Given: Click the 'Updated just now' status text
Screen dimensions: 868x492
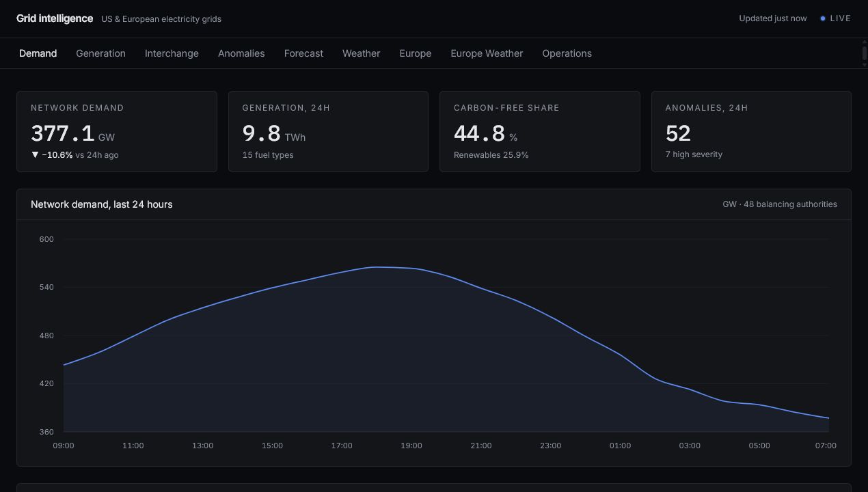Looking at the screenshot, I should click(x=772, y=18).
